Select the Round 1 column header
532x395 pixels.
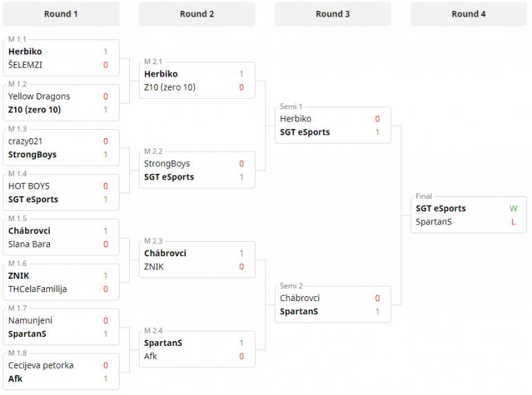pyautogui.click(x=61, y=14)
